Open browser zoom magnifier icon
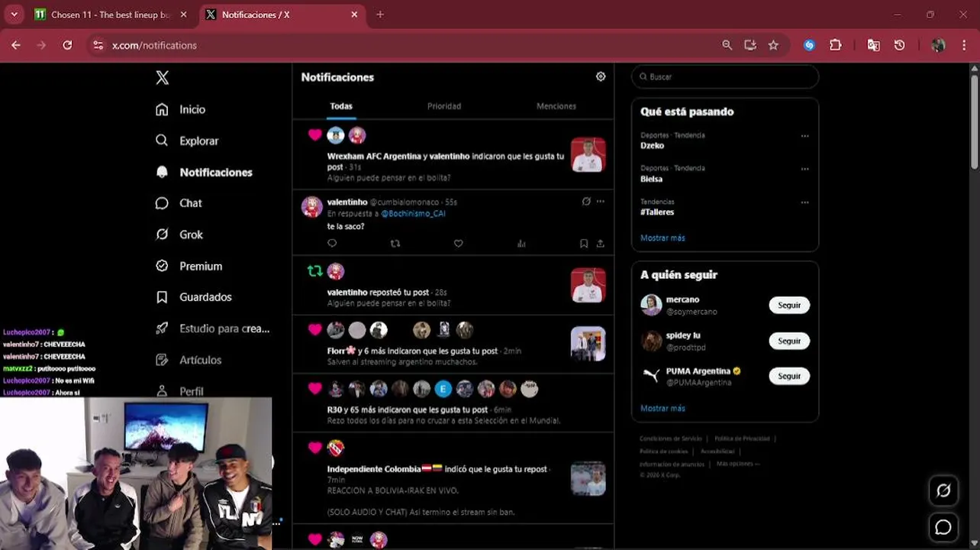The image size is (980, 550). point(727,45)
